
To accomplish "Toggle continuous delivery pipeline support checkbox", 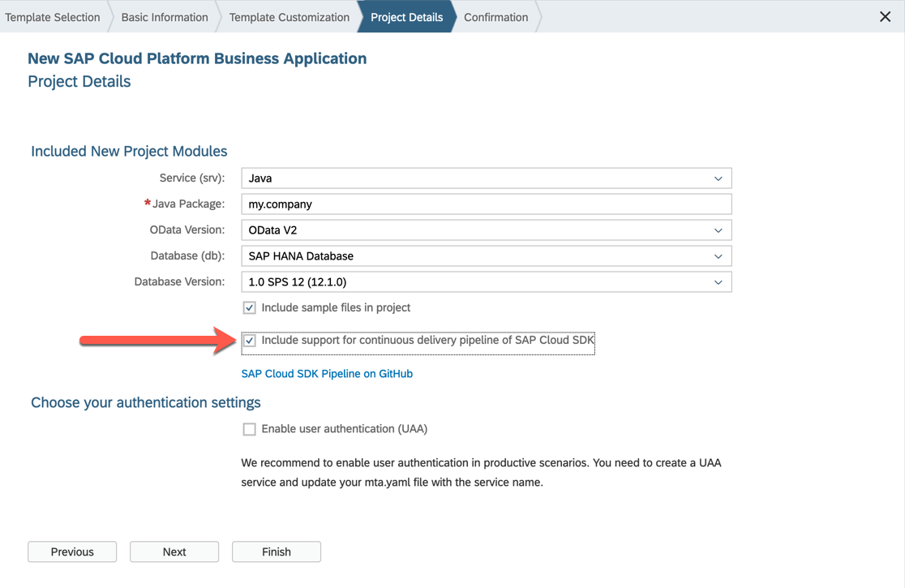I will tap(249, 341).
